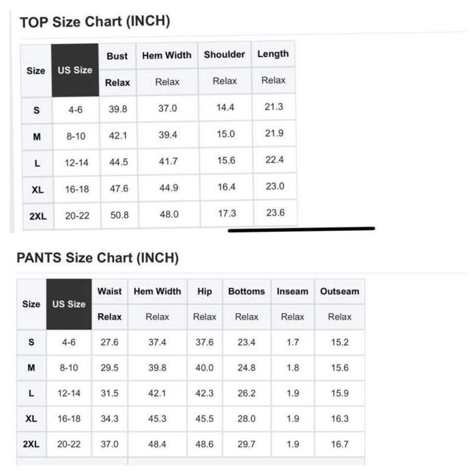Select the dark US Size header in top chart
476x476 pixels.
click(75, 70)
